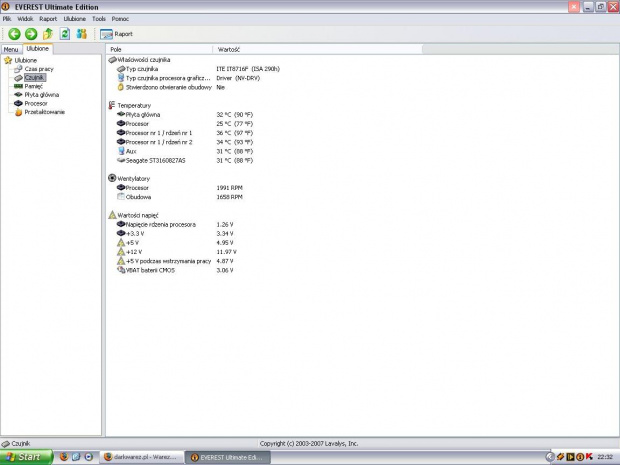
Task: Select Procesor in the favorites tree
Action: point(35,103)
